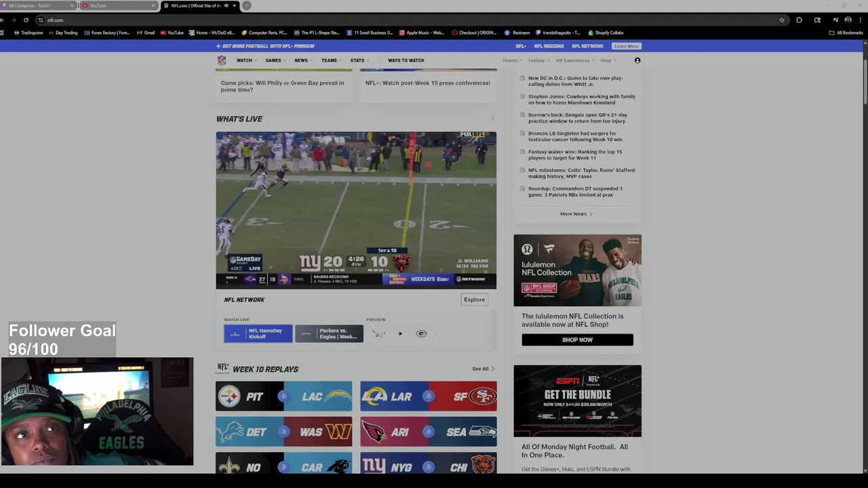Viewport: 868px width, 488px height.
Task: Open Burrow's back Bengals headline
Action: click(x=577, y=118)
